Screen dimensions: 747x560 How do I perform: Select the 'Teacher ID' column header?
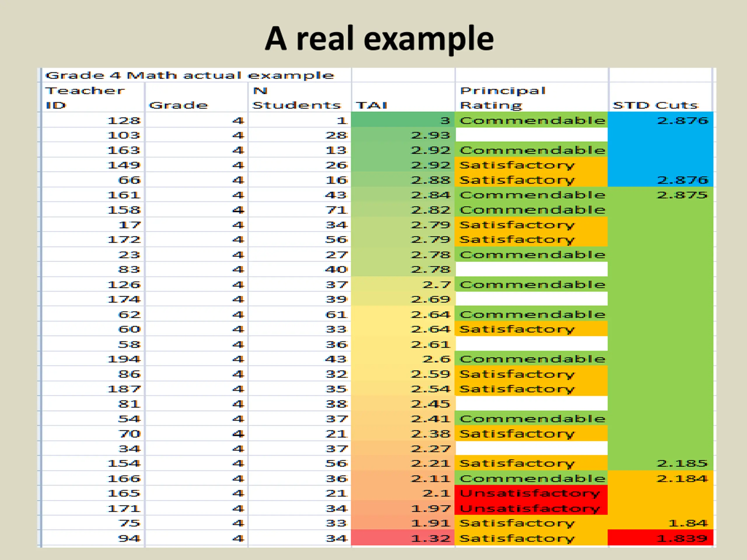93,97
